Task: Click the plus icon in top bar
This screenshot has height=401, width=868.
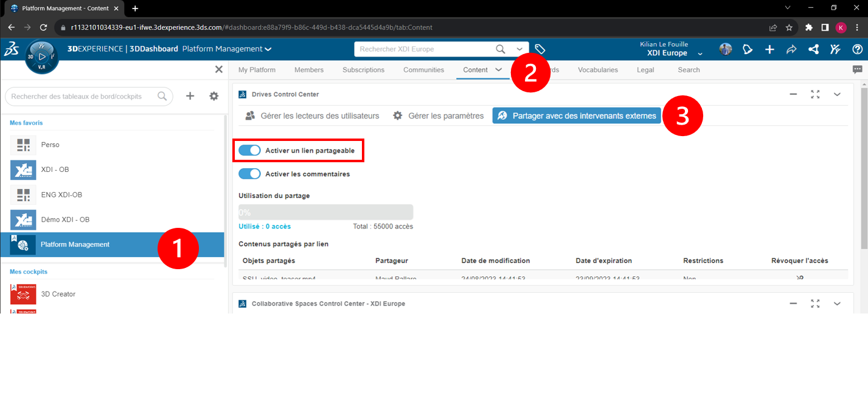Action: coord(769,49)
